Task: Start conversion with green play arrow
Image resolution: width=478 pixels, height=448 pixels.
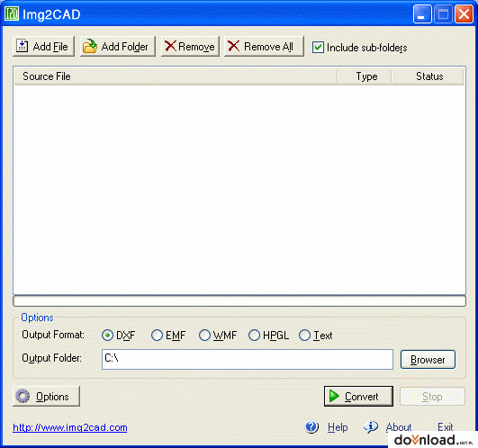Action: coord(334,396)
